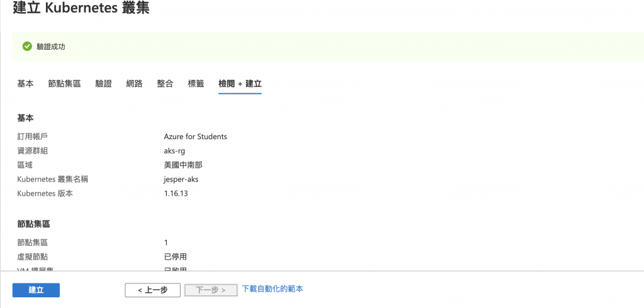The height and width of the screenshot is (308, 644).
Task: Select the 網路 tab
Action: (135, 84)
